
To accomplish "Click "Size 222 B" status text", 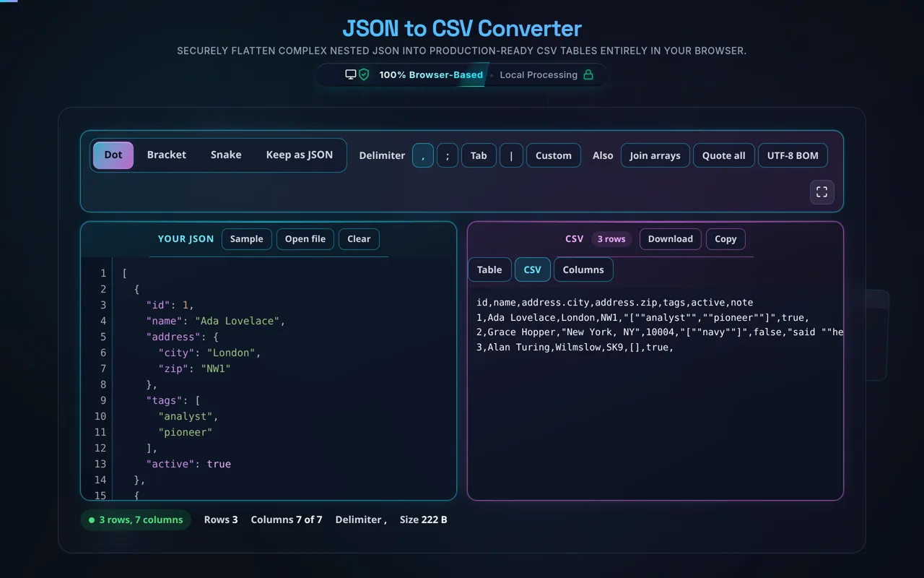I will (x=424, y=519).
